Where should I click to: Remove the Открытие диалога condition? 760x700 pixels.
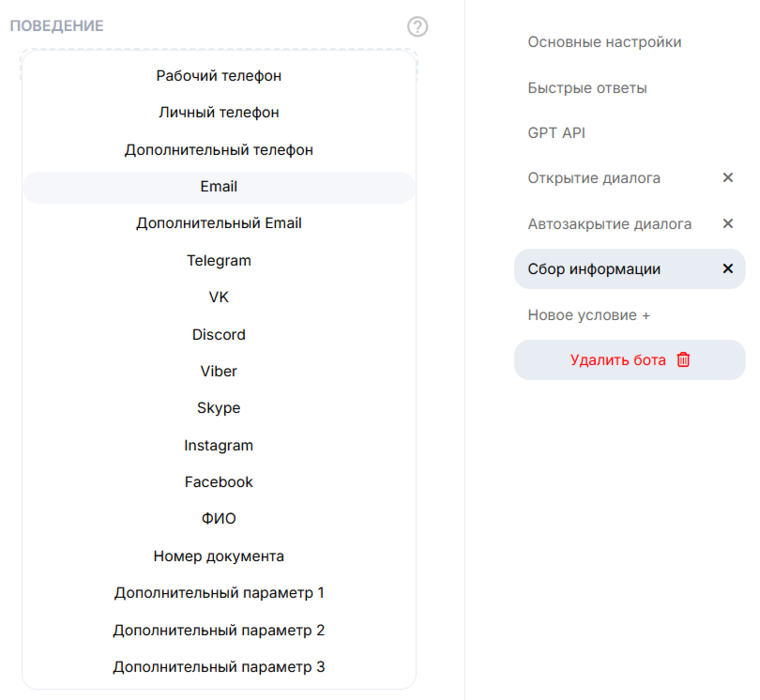(727, 177)
